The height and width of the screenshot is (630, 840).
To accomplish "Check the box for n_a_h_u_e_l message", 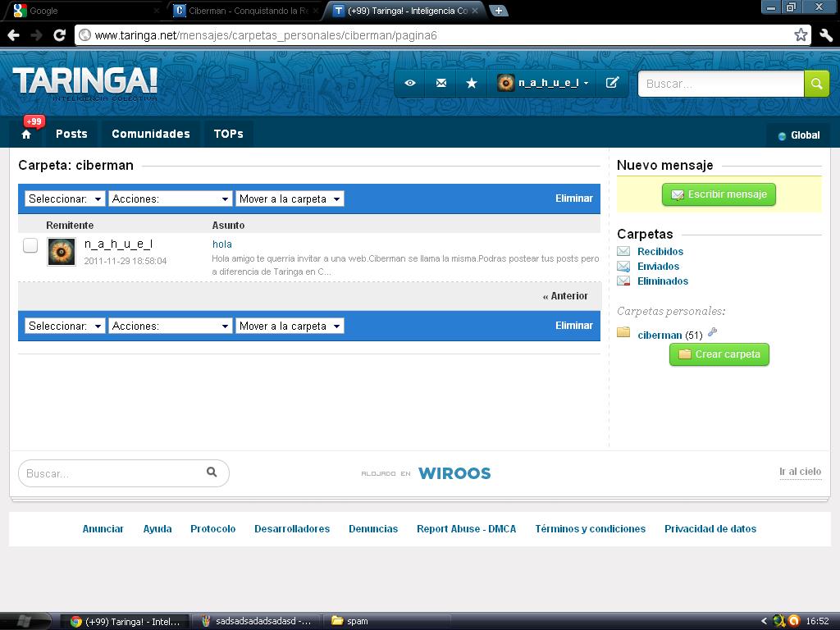I will click(x=30, y=245).
